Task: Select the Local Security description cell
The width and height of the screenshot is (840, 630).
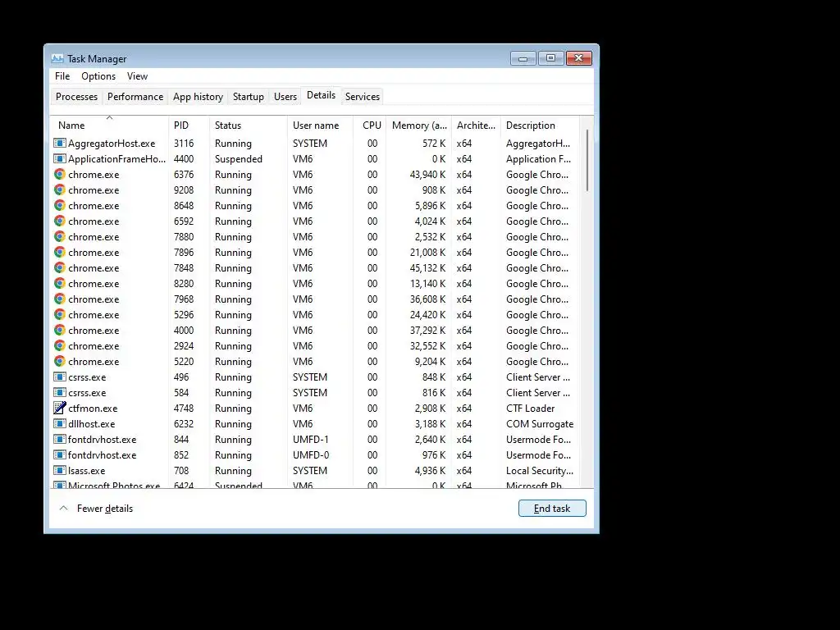Action: pos(540,470)
